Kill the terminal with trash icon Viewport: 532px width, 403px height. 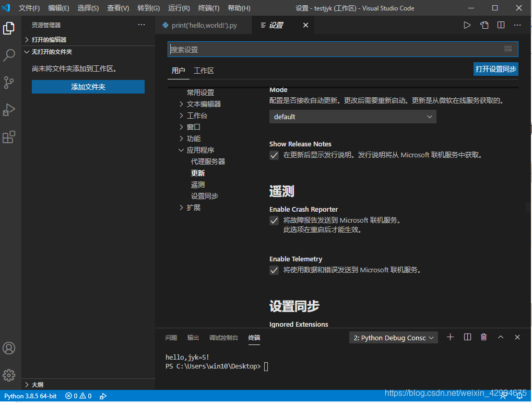(x=484, y=337)
